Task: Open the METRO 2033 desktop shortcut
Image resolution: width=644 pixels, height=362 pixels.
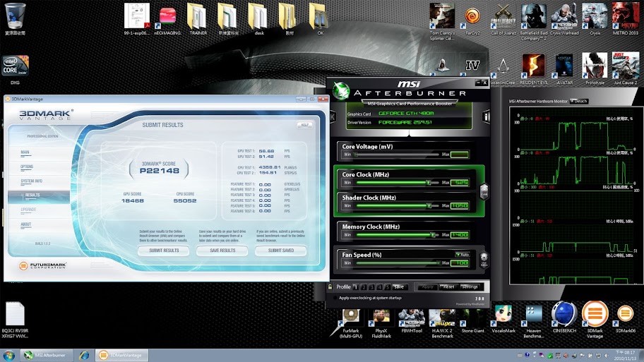Action: click(625, 19)
